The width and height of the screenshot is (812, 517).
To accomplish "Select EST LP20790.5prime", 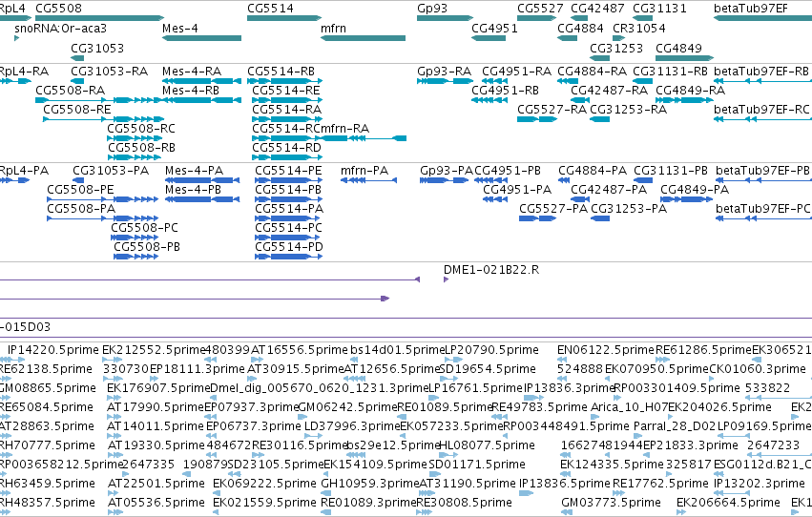I will pos(491,350).
